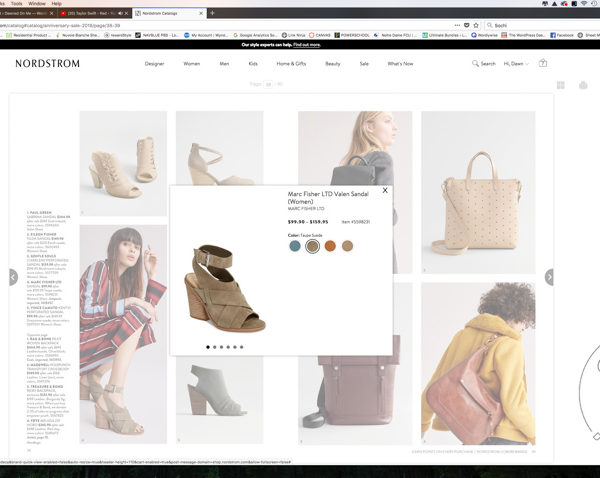The image size is (600, 478).
Task: Save page to Pocket icon
Action: (466, 25)
